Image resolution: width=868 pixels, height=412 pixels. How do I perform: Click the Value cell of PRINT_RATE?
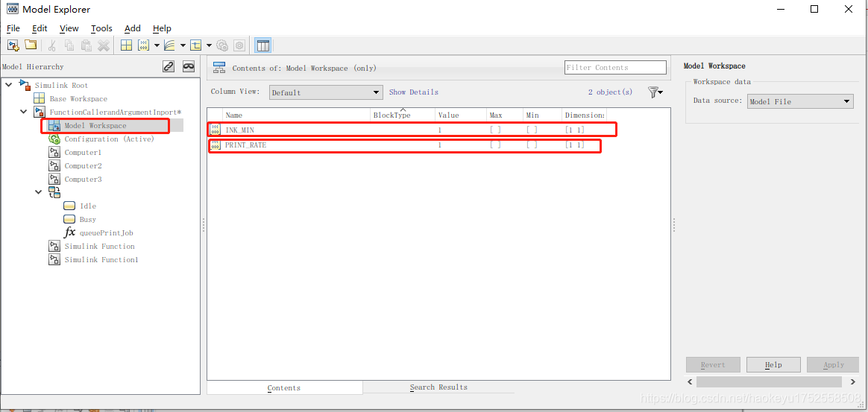tap(461, 145)
